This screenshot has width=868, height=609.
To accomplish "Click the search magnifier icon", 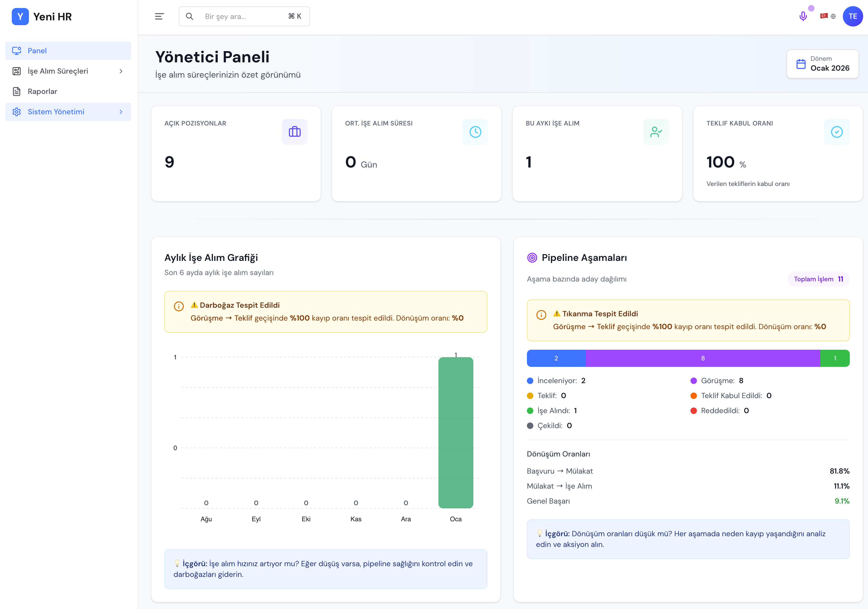I will click(x=190, y=16).
